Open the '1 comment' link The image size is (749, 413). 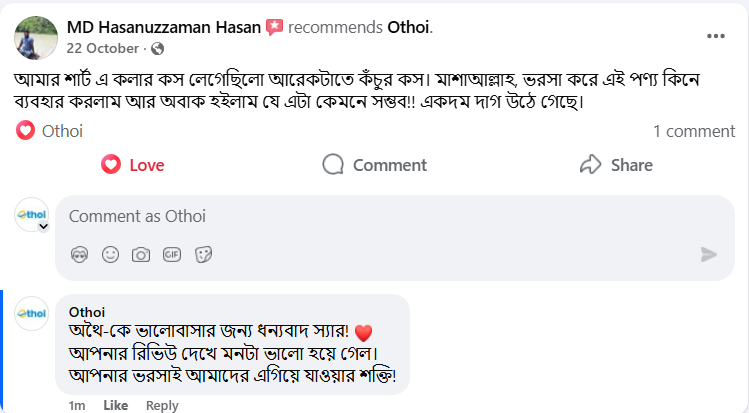(x=693, y=131)
